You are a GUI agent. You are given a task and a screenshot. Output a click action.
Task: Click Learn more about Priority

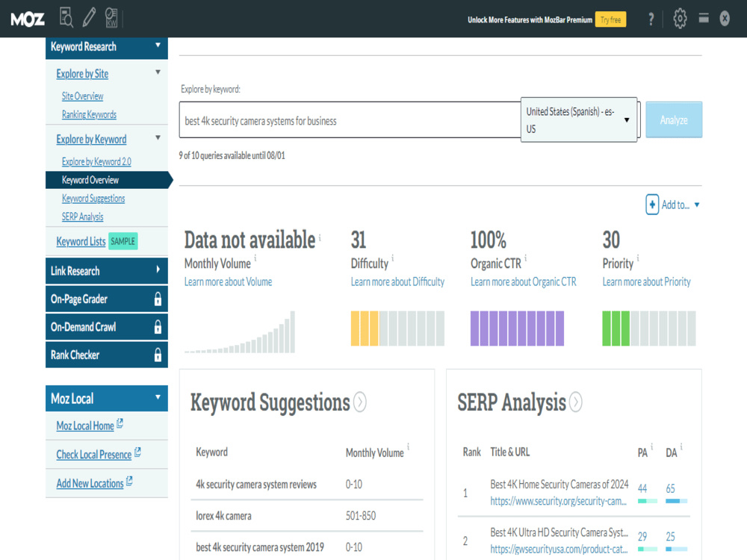point(646,282)
